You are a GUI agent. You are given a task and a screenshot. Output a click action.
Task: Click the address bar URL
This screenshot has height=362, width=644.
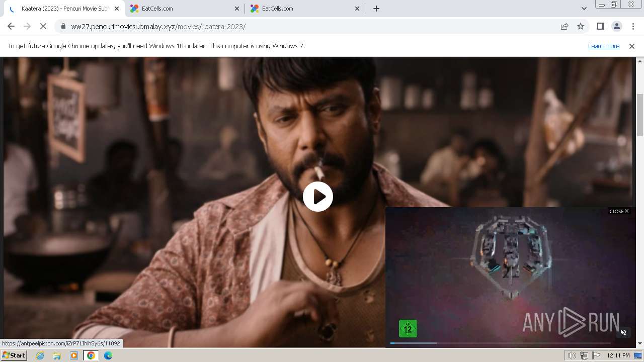click(x=158, y=27)
